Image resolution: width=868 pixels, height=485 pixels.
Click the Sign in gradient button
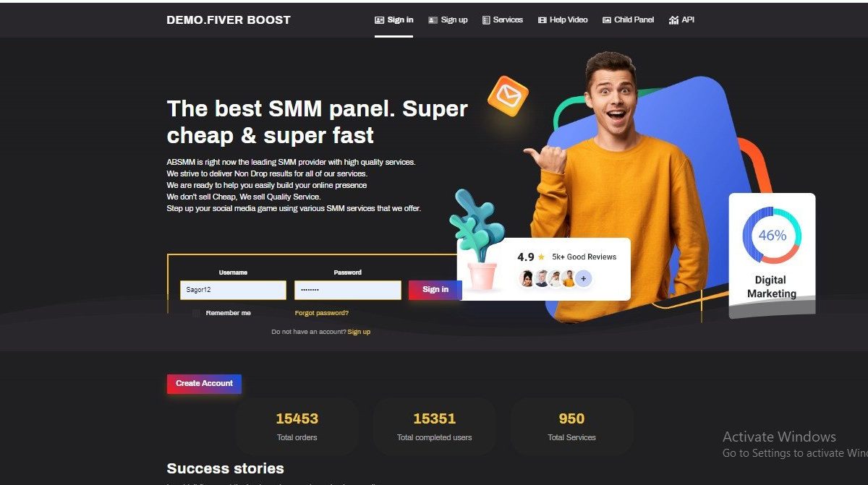tap(435, 290)
